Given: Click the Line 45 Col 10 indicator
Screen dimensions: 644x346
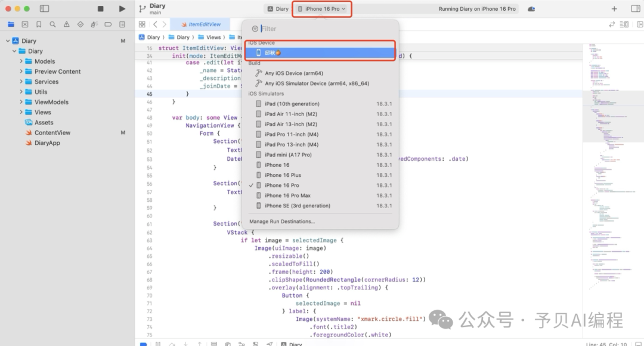Looking at the screenshot, I should [x=606, y=344].
